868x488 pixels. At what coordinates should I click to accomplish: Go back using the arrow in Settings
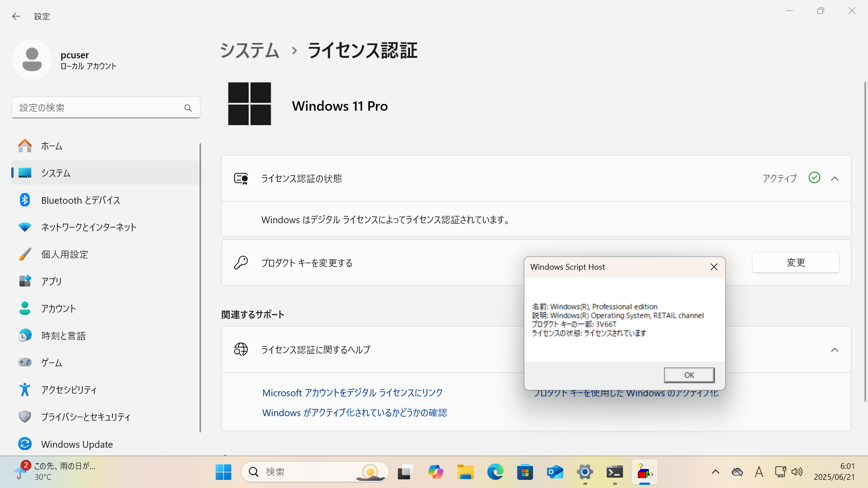pos(16,16)
